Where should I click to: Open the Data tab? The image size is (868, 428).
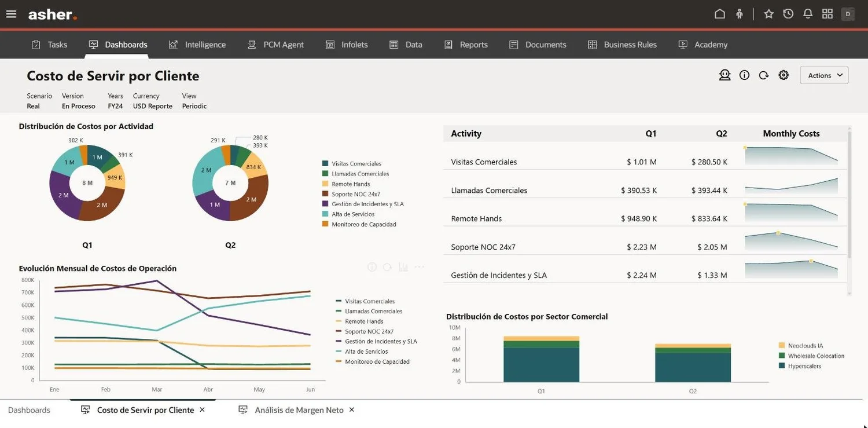pyautogui.click(x=406, y=45)
